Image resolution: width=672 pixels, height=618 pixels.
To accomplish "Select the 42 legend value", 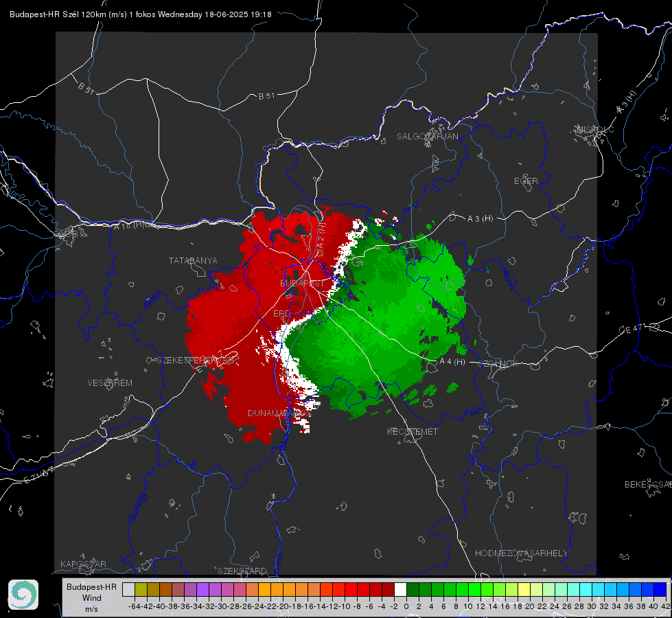I will 666,606.
